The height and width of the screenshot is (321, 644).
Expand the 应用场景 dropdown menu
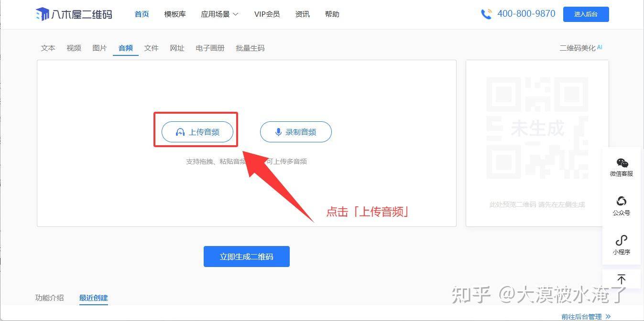[x=219, y=14]
